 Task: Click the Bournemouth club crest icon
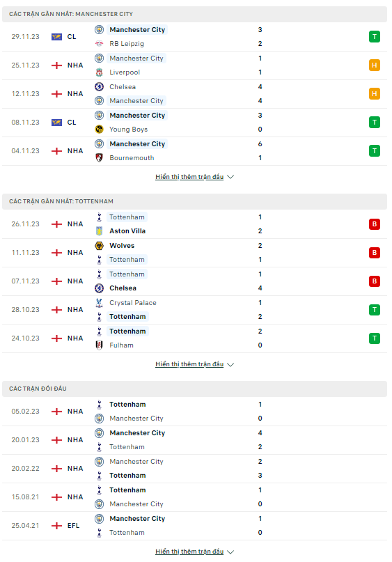coord(100,158)
